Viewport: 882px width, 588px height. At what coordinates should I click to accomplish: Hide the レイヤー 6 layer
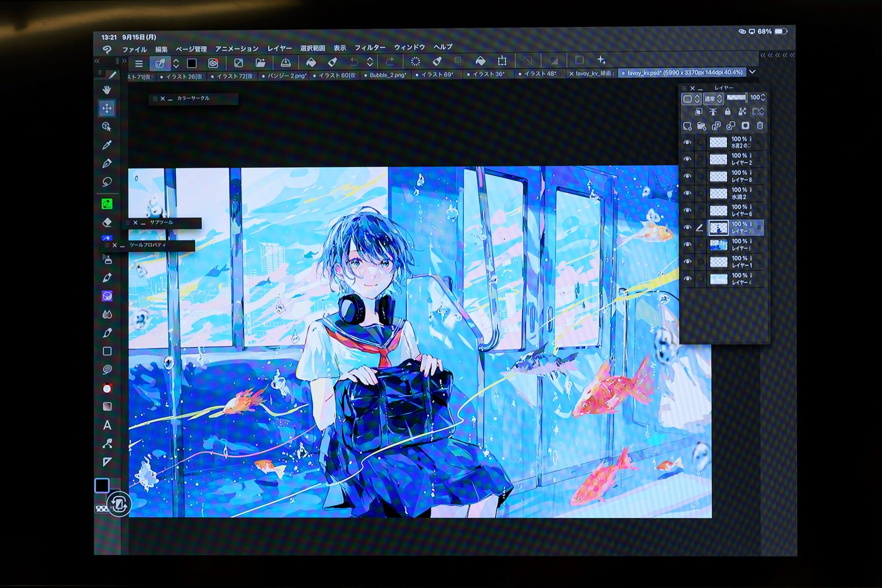687,210
